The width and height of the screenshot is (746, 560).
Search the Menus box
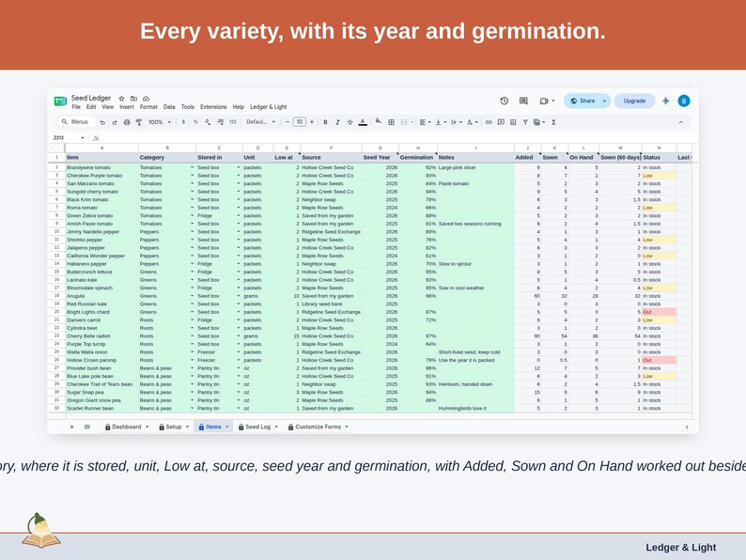76,122
